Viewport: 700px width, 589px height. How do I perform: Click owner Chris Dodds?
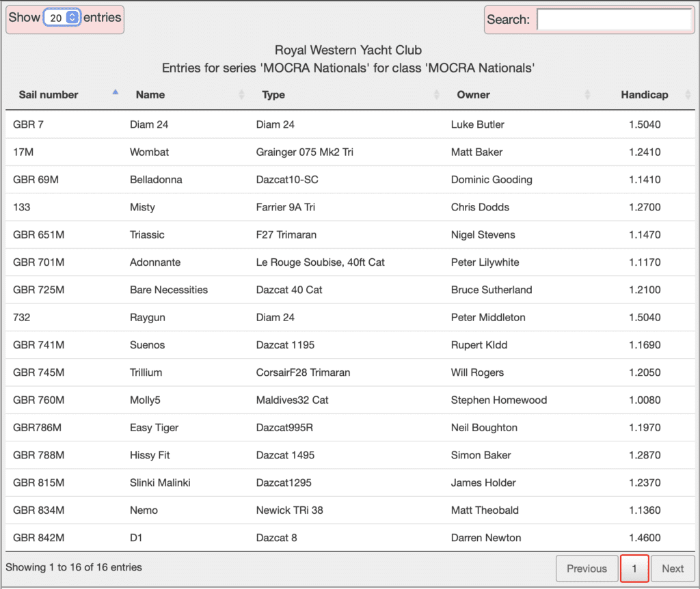point(480,207)
